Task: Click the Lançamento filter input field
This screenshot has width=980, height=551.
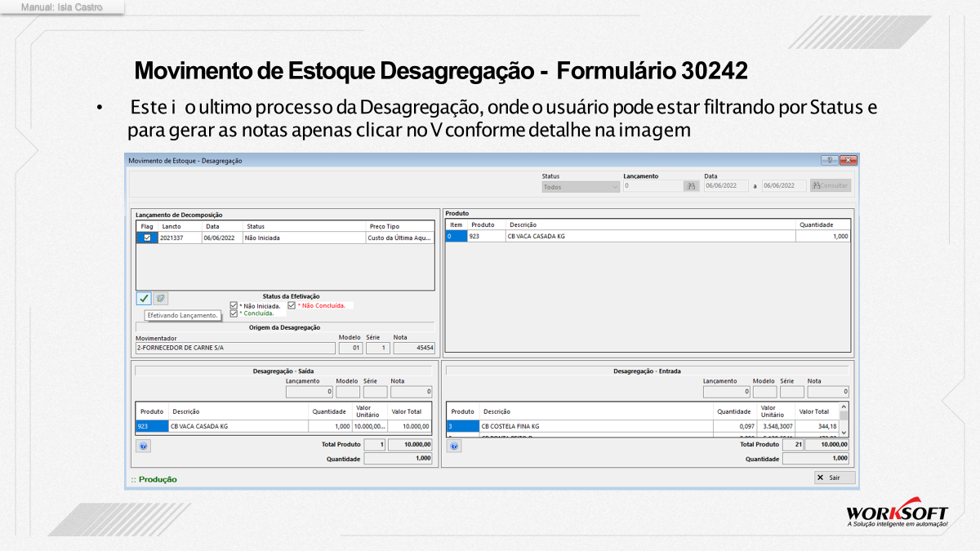Action: (653, 186)
